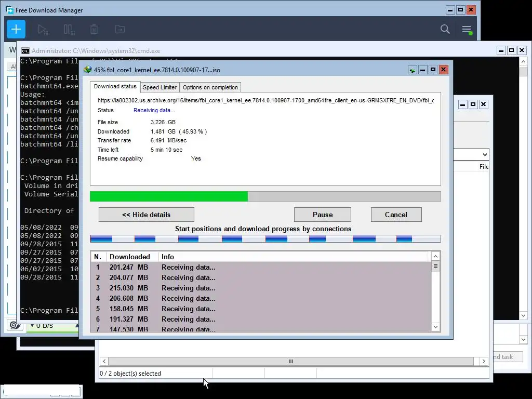Click connections list scroll down arrow
The height and width of the screenshot is (399, 532).
tap(436, 327)
